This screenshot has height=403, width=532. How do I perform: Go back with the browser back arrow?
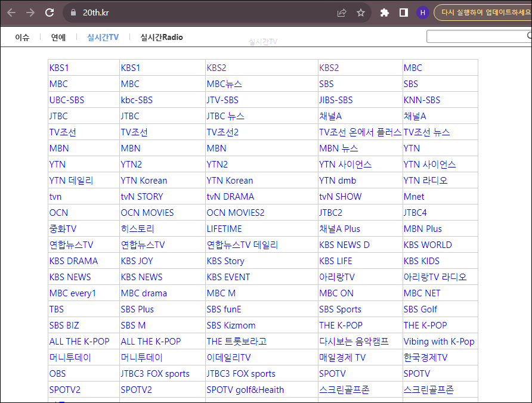point(11,13)
